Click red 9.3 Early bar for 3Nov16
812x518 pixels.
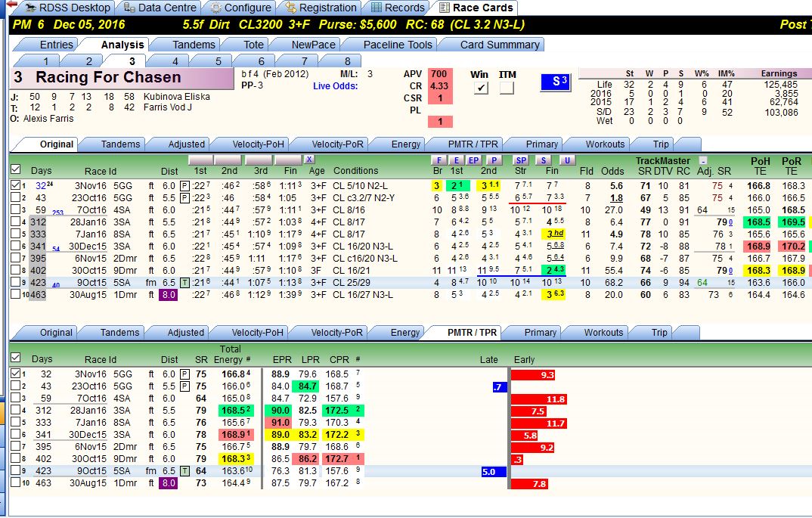tap(533, 374)
